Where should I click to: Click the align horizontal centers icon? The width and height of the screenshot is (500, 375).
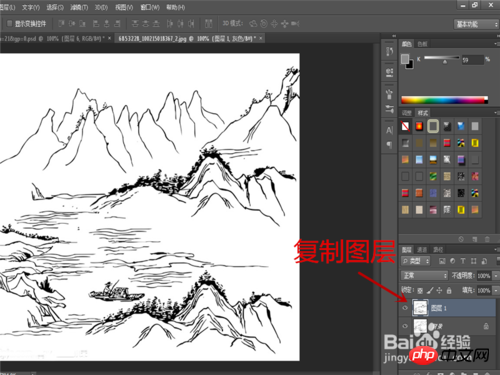point(107,24)
